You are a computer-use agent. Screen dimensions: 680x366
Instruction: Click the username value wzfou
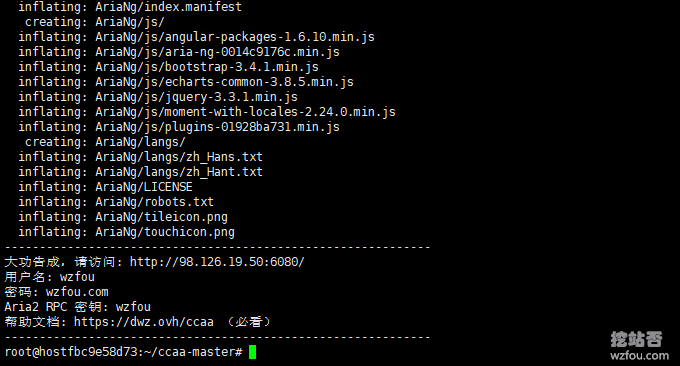(77, 277)
